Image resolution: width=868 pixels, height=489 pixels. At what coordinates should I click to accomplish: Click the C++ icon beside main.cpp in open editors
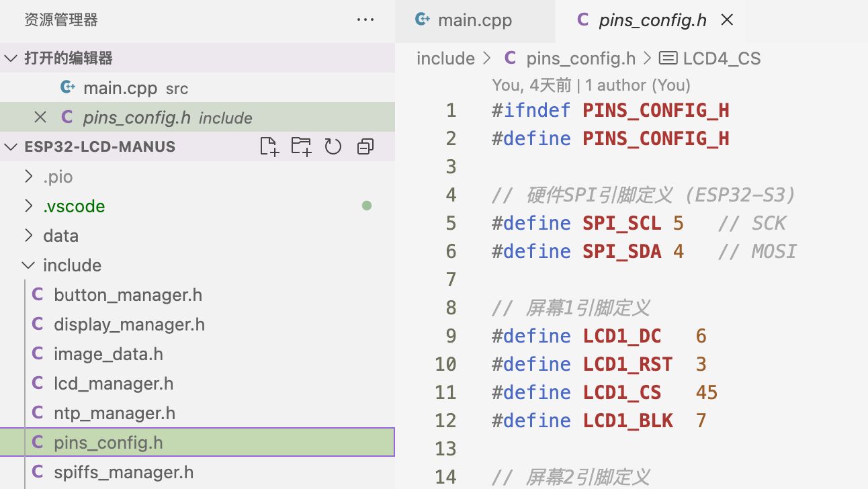[67, 87]
